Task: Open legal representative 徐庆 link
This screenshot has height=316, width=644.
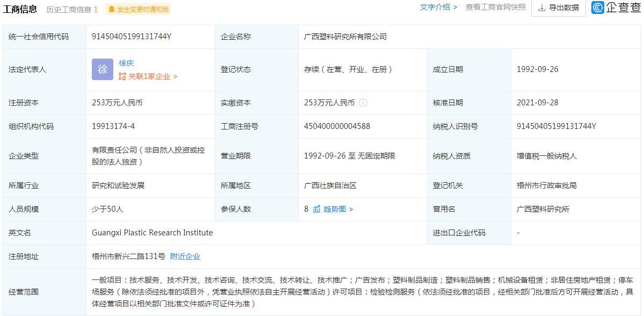Action: [x=127, y=63]
